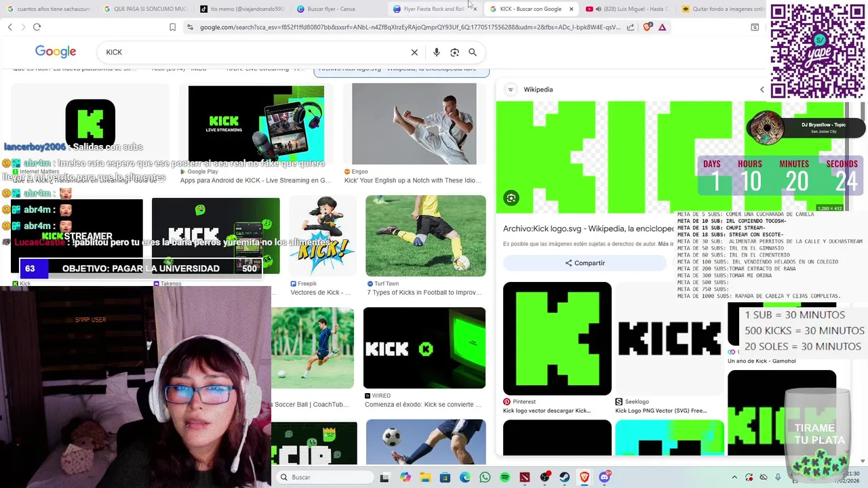
Task: Open OBS Studio from the taskbar
Action: [x=545, y=477]
